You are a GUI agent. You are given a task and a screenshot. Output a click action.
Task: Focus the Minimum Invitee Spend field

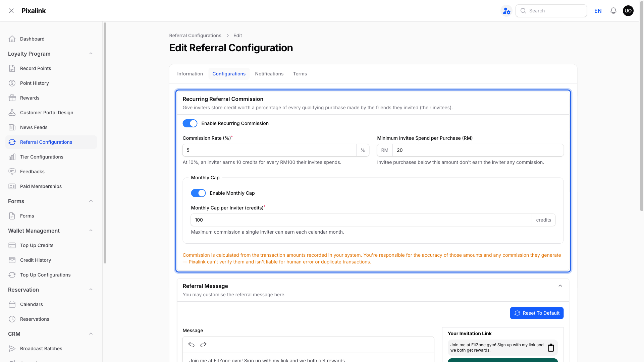[x=478, y=150]
